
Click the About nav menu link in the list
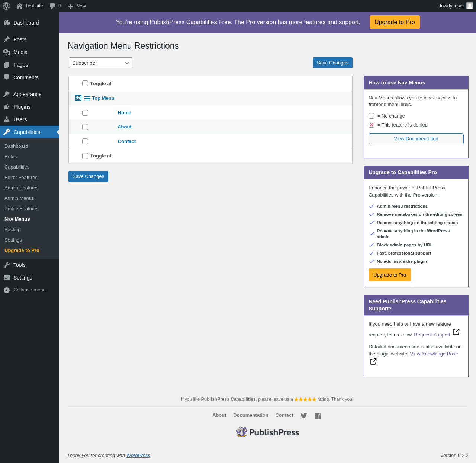click(x=125, y=127)
